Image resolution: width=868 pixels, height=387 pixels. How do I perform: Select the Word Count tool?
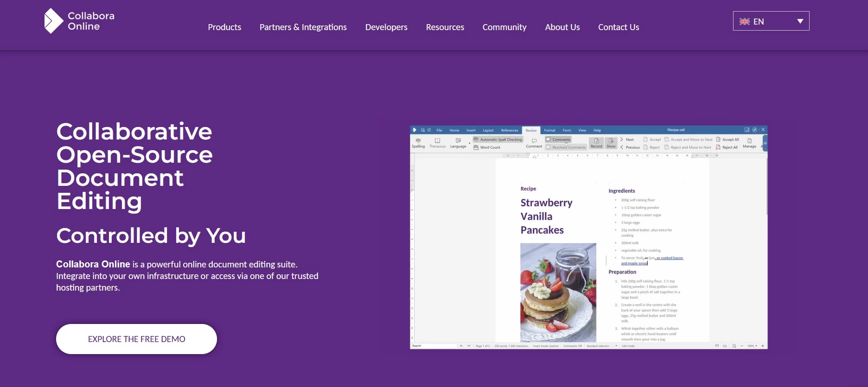coord(487,147)
